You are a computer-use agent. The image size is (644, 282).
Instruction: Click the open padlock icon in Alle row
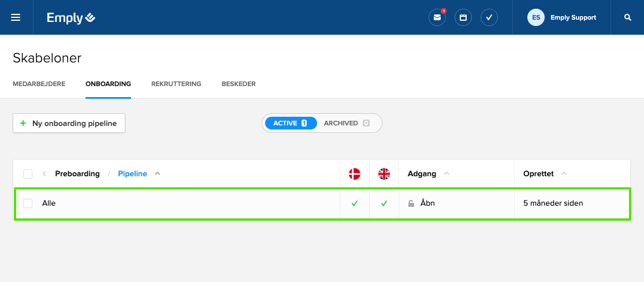click(411, 203)
